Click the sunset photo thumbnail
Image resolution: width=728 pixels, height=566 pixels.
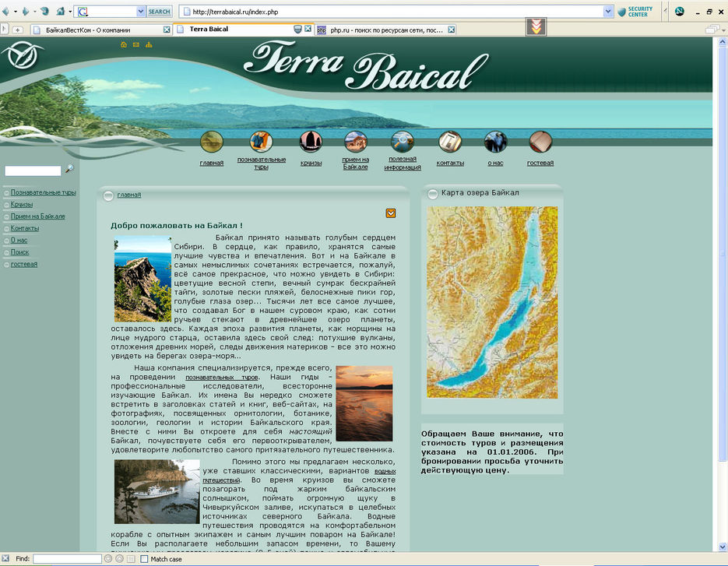(364, 403)
